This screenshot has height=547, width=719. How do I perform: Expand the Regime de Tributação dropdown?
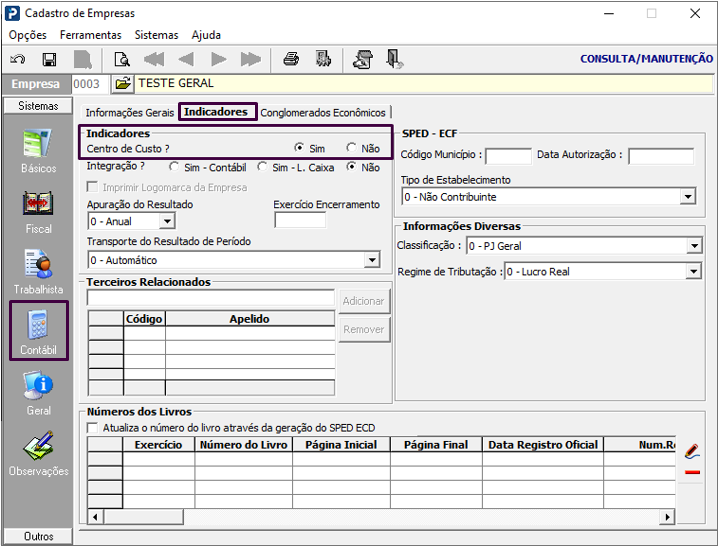[693, 271]
